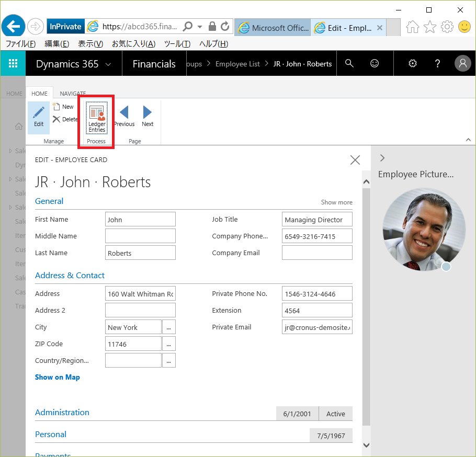Open the ヘルプ(H) menu
Image resolution: width=476 pixels, height=457 pixels.
click(x=214, y=44)
